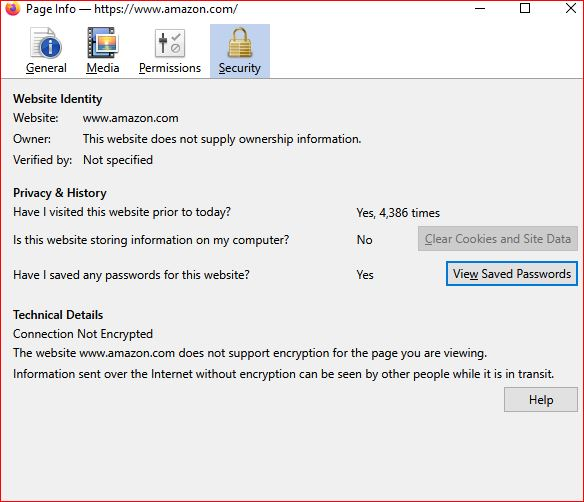Click View Saved Passwords button
Screen dimensions: 584x502
point(512,274)
